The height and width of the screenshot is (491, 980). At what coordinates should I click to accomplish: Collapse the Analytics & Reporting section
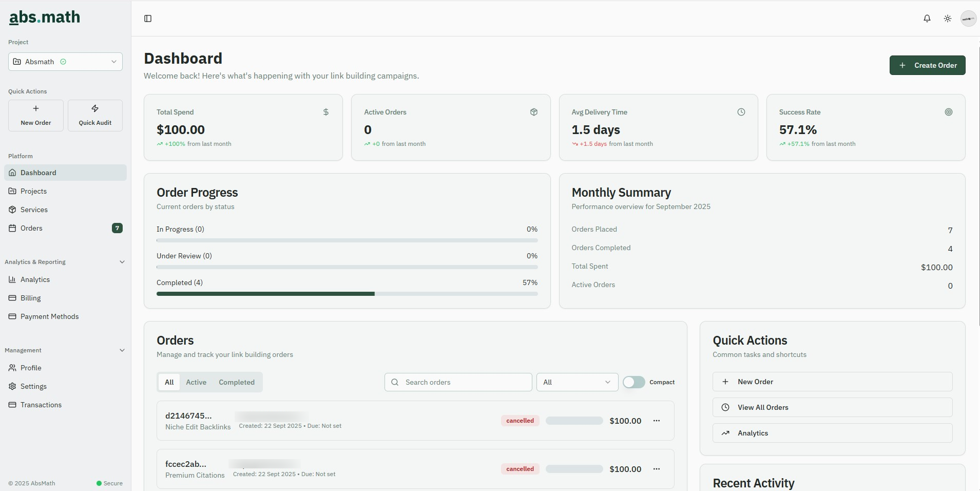[122, 262]
